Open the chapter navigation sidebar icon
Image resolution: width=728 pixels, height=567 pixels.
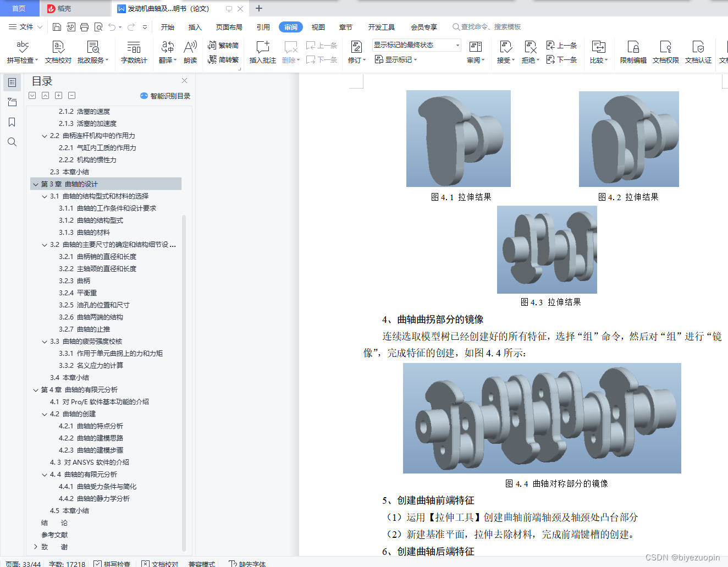point(12,102)
